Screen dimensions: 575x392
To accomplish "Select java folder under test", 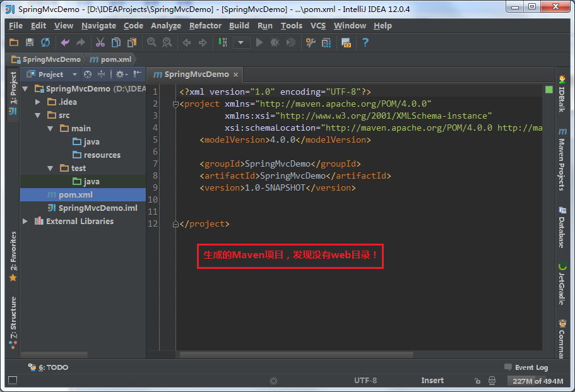I will tap(86, 182).
